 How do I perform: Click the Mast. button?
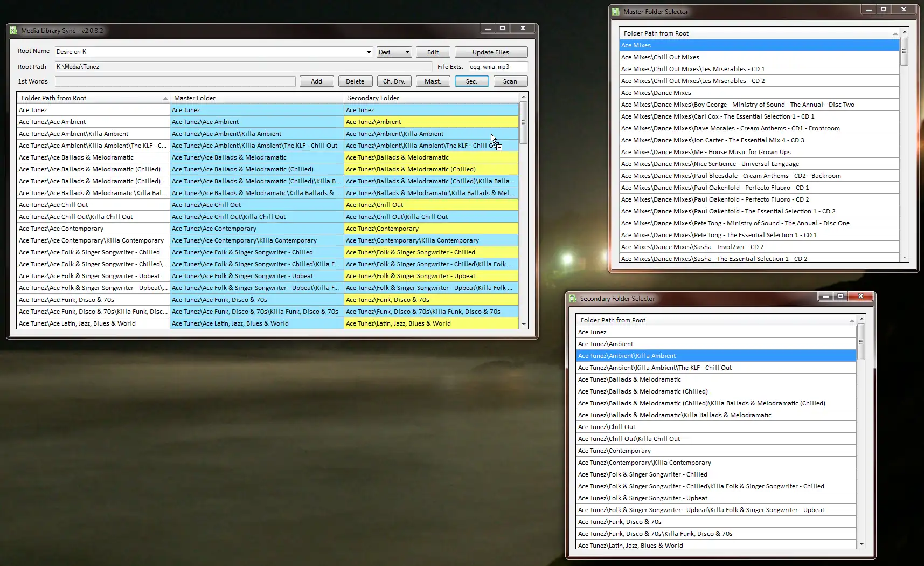point(433,81)
